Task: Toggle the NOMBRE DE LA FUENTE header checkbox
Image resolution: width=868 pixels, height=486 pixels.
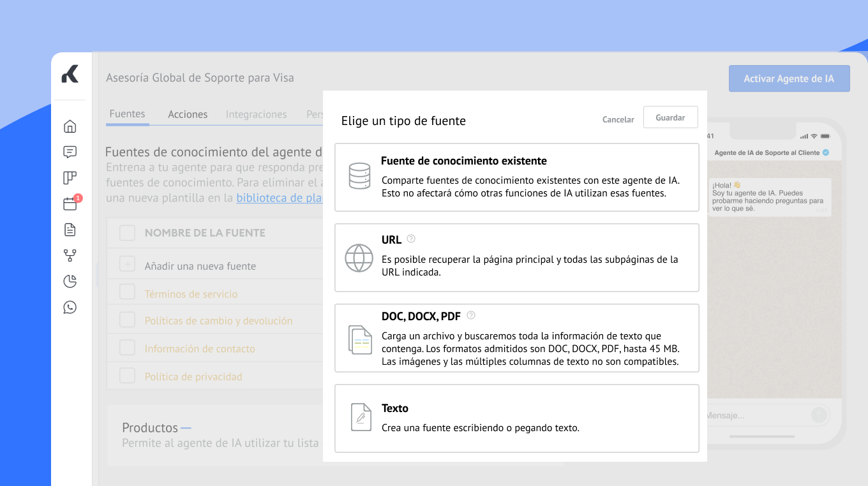Action: pyautogui.click(x=128, y=233)
